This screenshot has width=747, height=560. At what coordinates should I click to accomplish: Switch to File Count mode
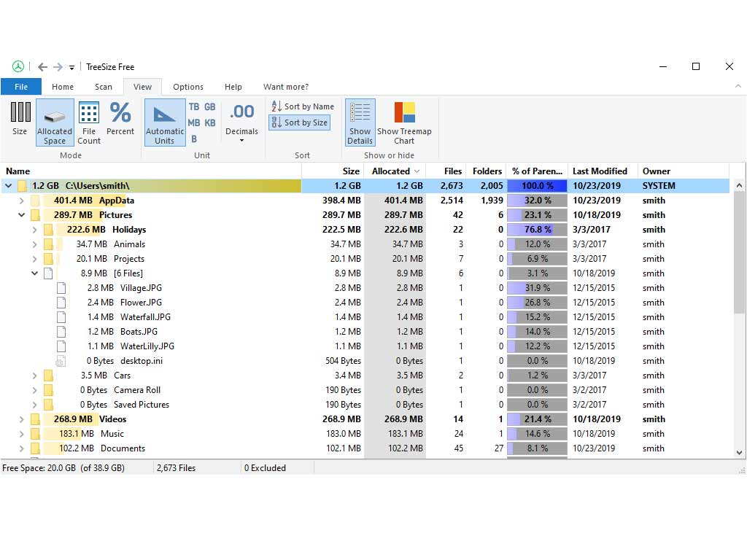tap(89, 122)
